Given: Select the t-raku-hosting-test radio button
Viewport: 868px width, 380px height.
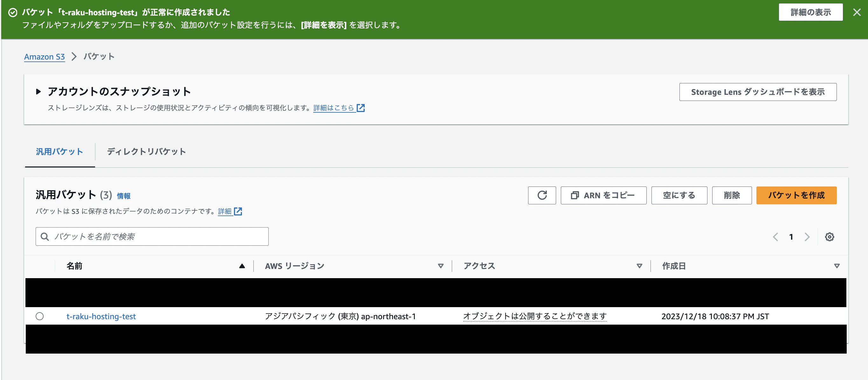Looking at the screenshot, I should [40, 316].
